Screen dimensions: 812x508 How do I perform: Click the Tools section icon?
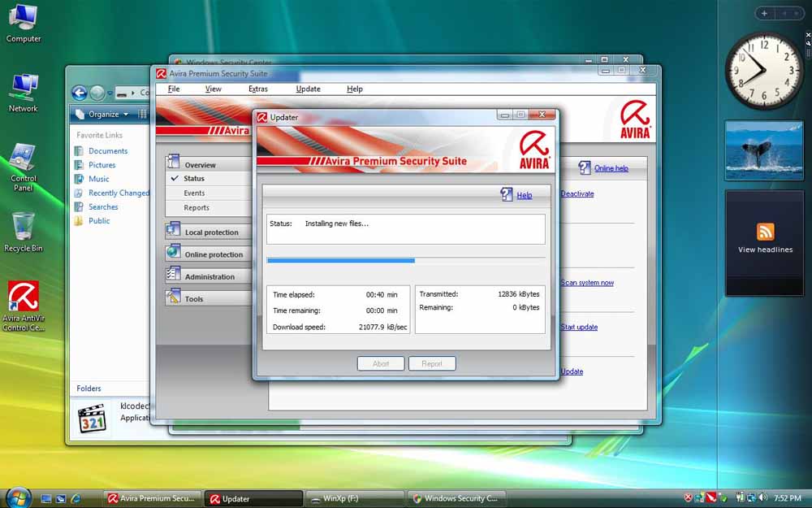click(173, 297)
